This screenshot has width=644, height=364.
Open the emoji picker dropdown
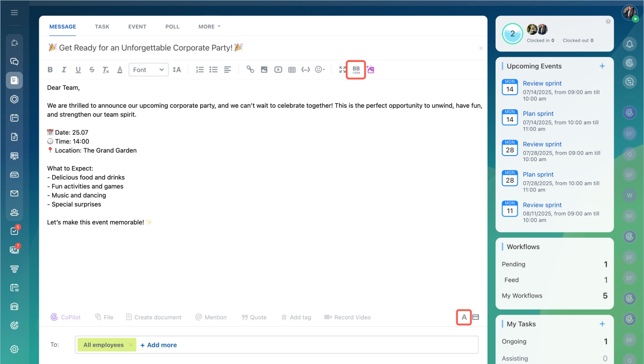[320, 70]
